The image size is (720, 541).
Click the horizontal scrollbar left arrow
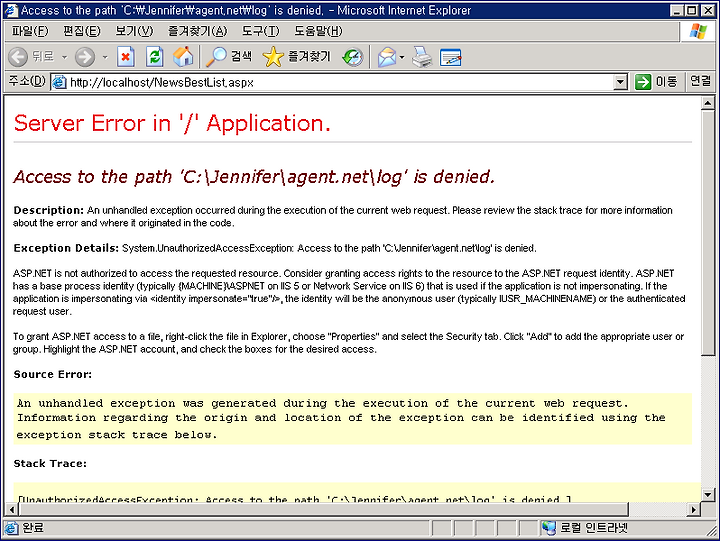(x=12, y=509)
